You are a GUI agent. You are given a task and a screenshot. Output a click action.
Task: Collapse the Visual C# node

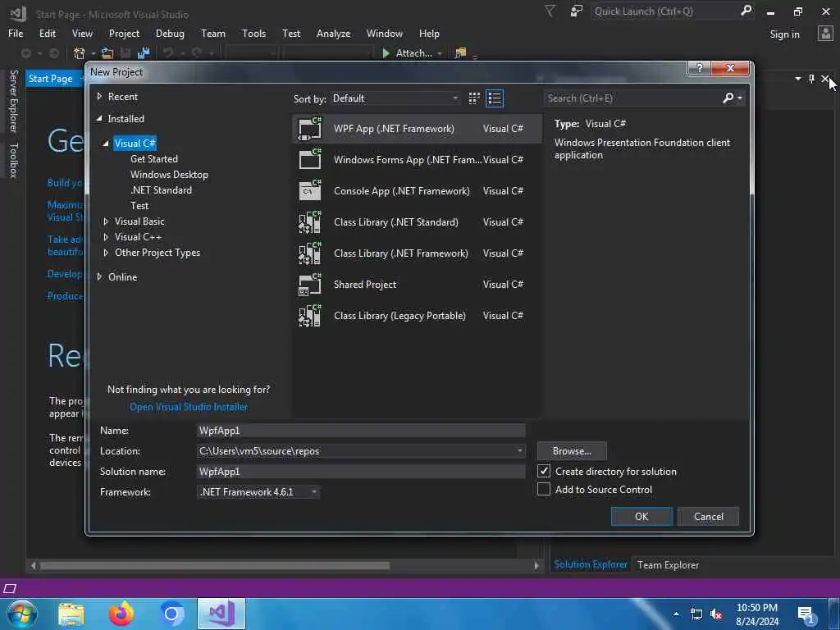pyautogui.click(x=106, y=143)
